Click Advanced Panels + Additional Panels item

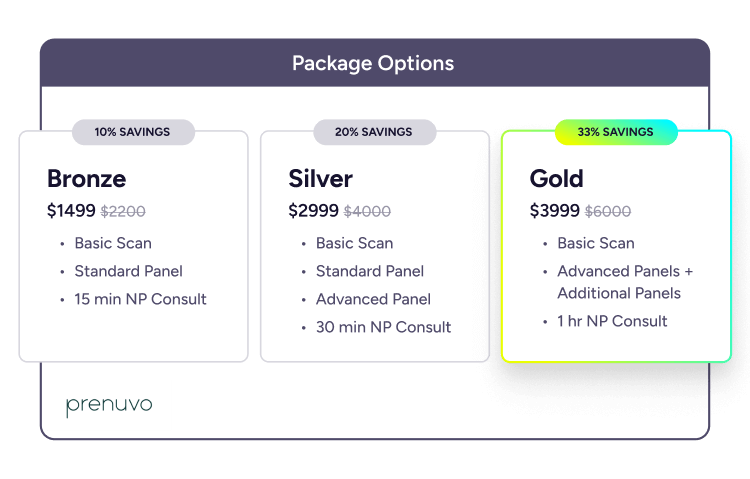click(x=624, y=282)
